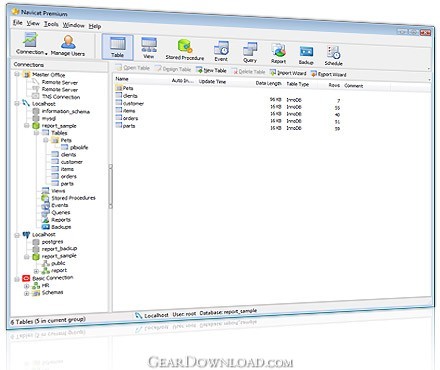Select parts table in list
Image resolution: width=440 pixels, height=370 pixels.
coord(125,126)
